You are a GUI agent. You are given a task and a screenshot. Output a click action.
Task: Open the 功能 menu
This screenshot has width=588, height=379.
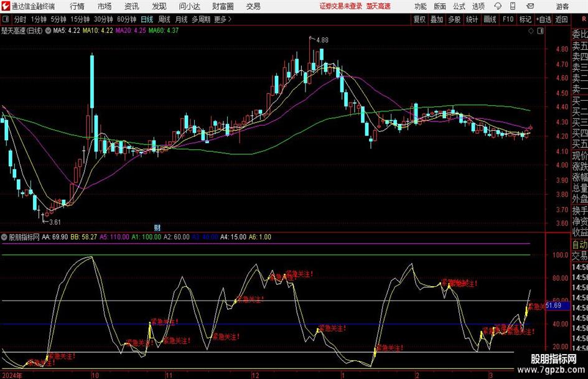421,6
